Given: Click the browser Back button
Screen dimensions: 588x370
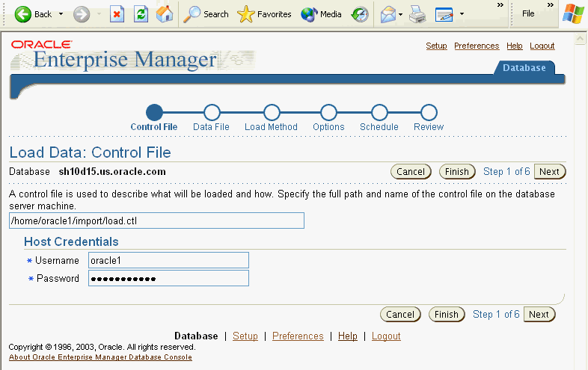Looking at the screenshot, I should [34, 14].
